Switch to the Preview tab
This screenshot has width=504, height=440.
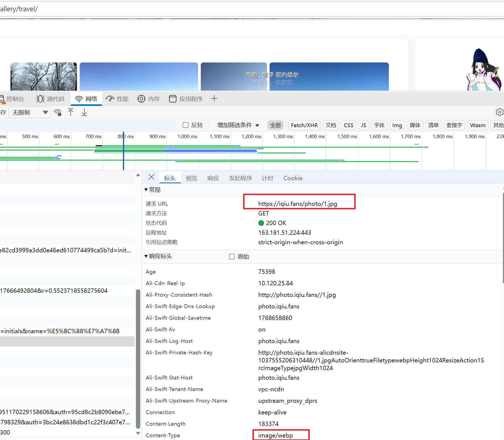pos(191,178)
